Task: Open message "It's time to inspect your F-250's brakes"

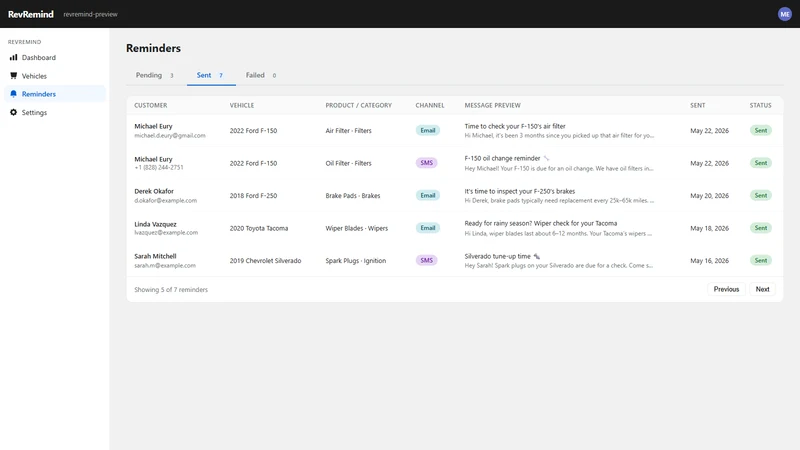Action: [519, 191]
